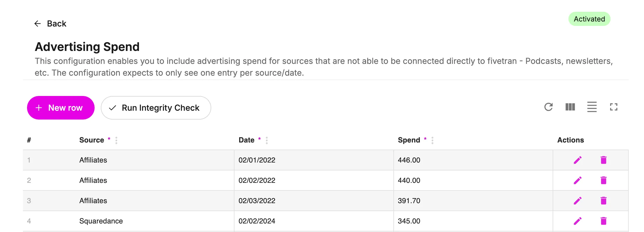Delete the 02/02/2022 Affiliates row
The image size is (644, 232).
point(603,180)
